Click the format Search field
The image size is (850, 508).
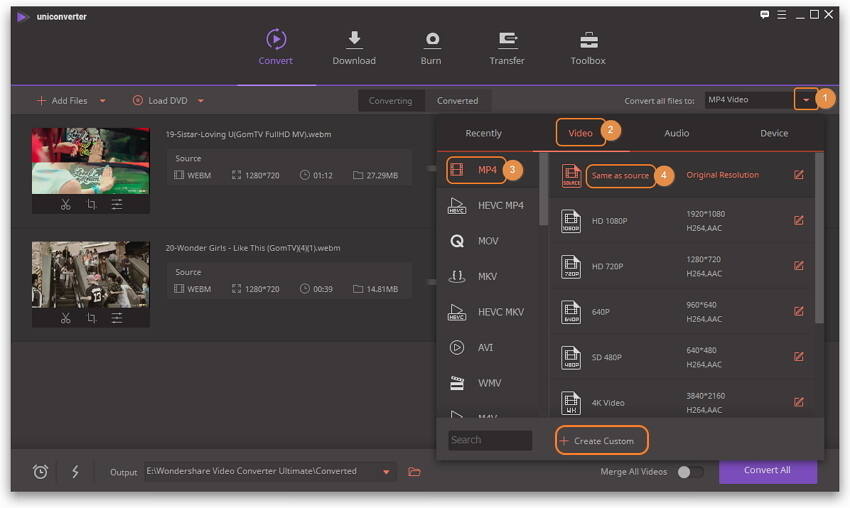coord(490,440)
